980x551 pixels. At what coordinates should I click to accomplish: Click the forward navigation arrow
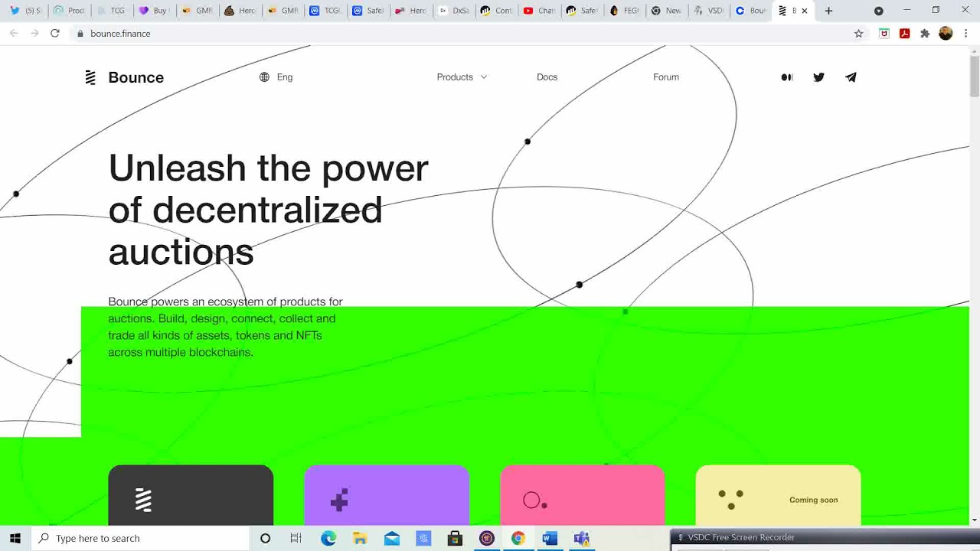click(34, 34)
